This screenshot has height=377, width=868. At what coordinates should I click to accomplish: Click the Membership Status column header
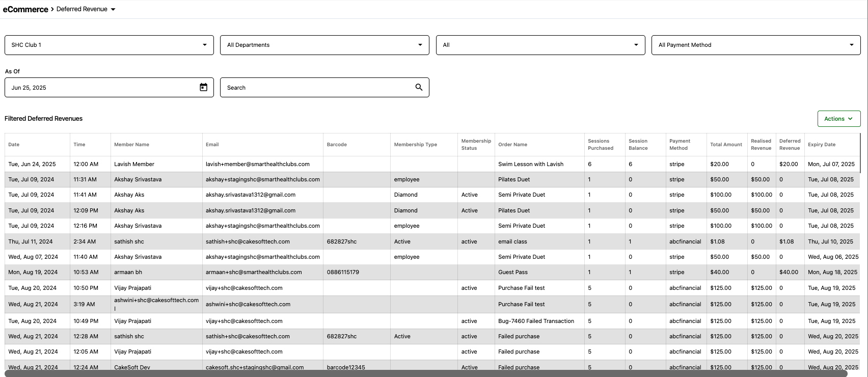(476, 145)
